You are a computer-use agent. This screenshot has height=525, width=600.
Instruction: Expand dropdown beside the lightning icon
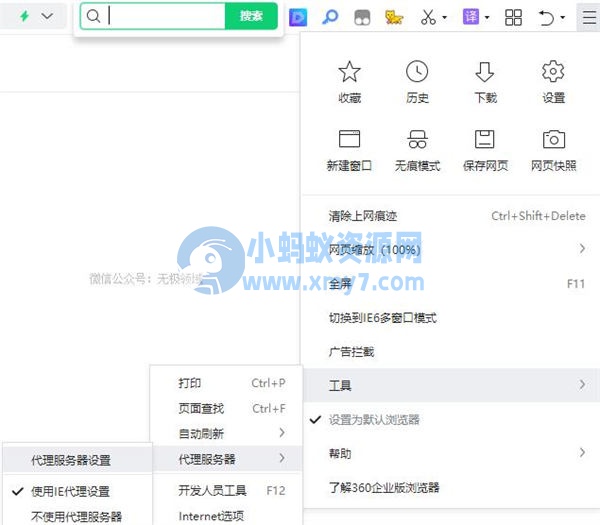coord(47,16)
